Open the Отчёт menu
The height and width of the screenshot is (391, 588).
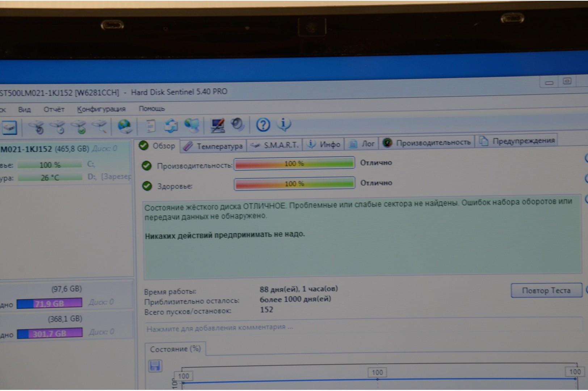54,109
